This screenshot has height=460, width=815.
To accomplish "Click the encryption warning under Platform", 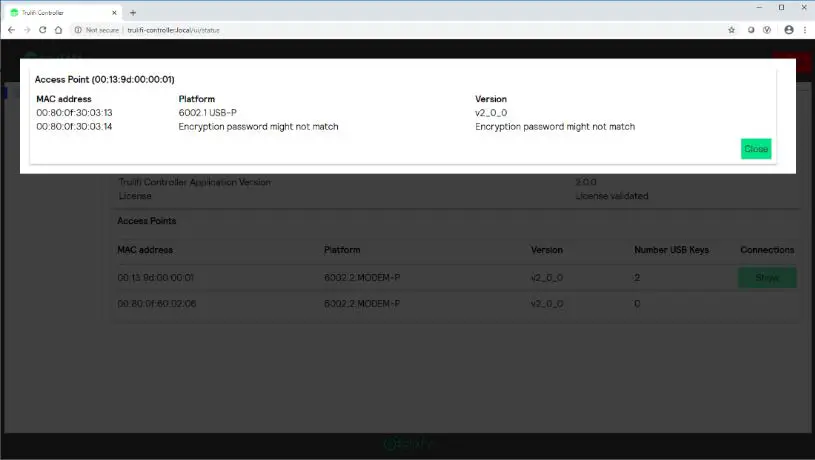I will [x=258, y=126].
